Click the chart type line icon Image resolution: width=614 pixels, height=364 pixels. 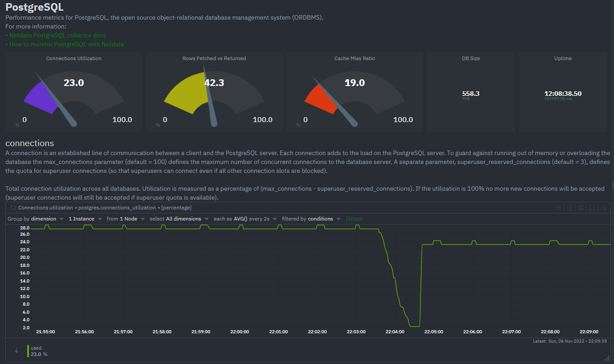(581, 208)
